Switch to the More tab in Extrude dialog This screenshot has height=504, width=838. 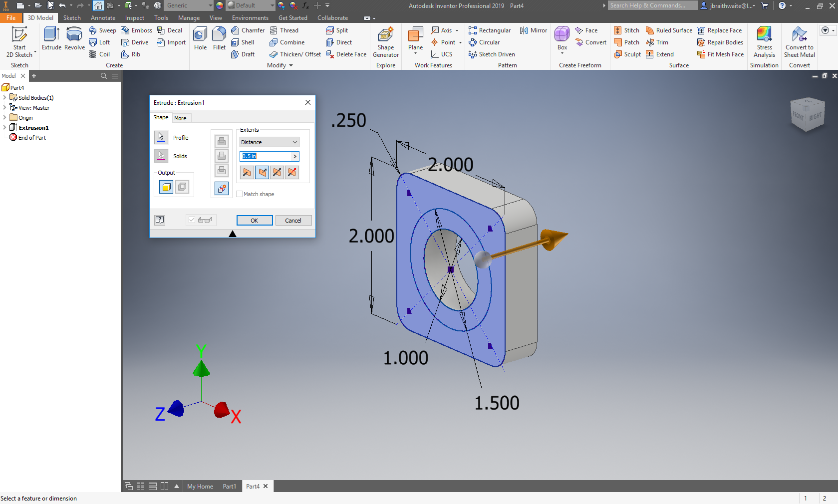(x=180, y=118)
